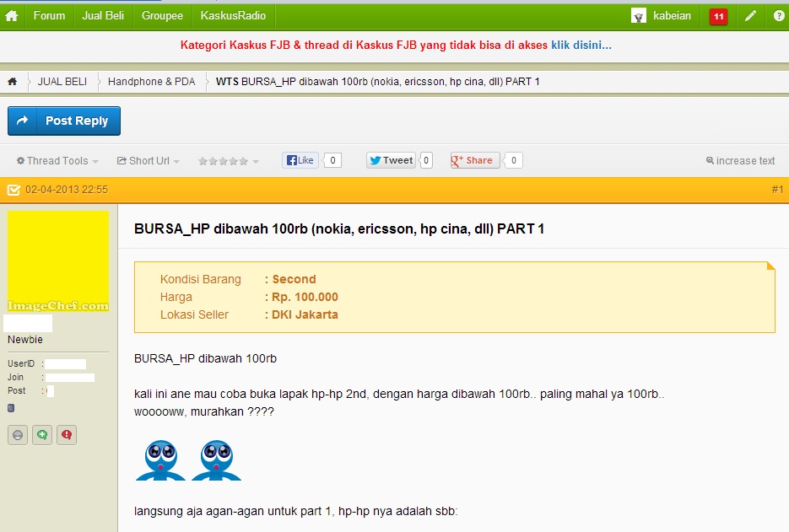Open the red notifications badge showing 11
Image resolution: width=789 pixels, height=532 pixels.
pos(717,15)
